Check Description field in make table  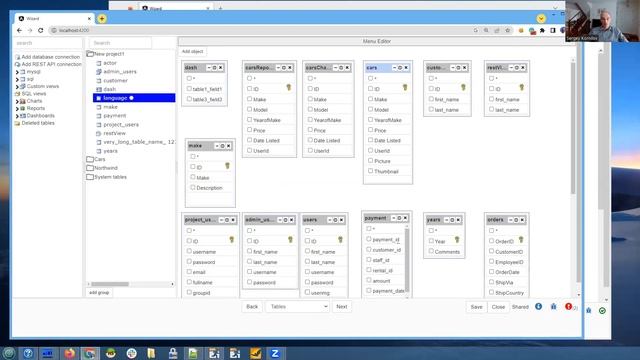point(193,187)
